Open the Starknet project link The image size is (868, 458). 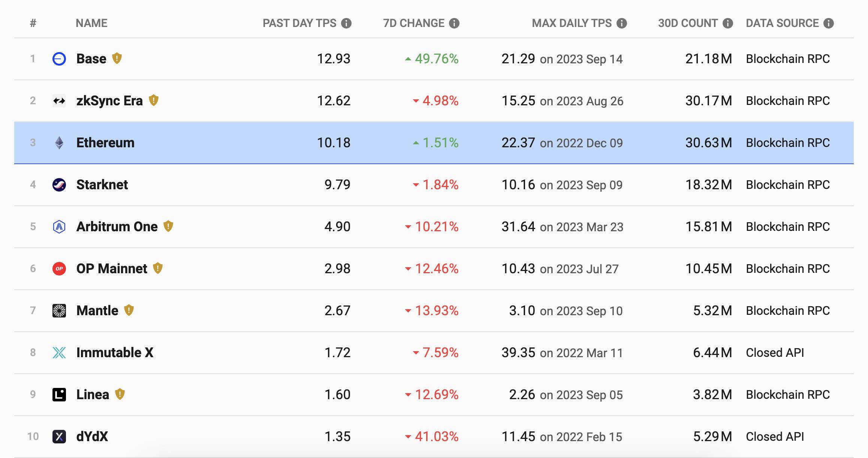coord(102,185)
